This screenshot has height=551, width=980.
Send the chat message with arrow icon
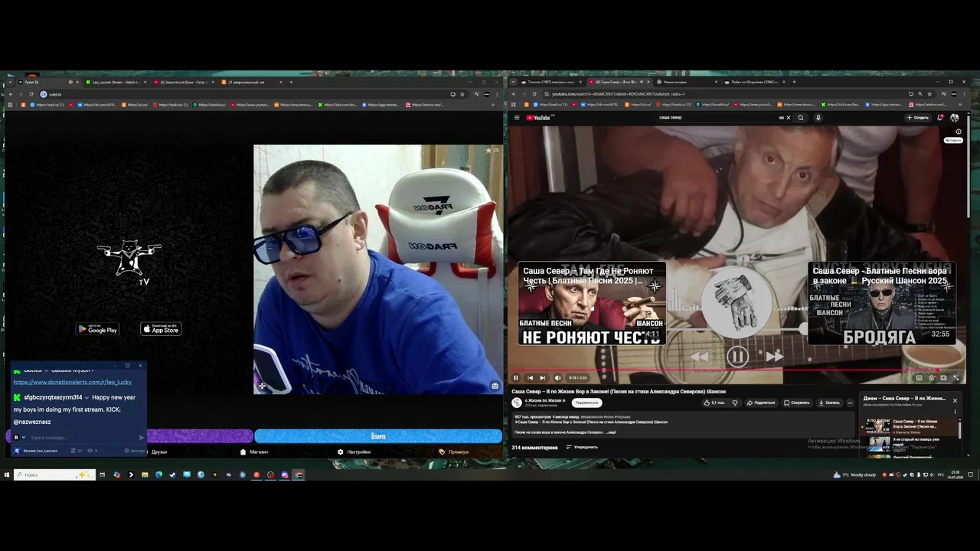click(x=141, y=438)
